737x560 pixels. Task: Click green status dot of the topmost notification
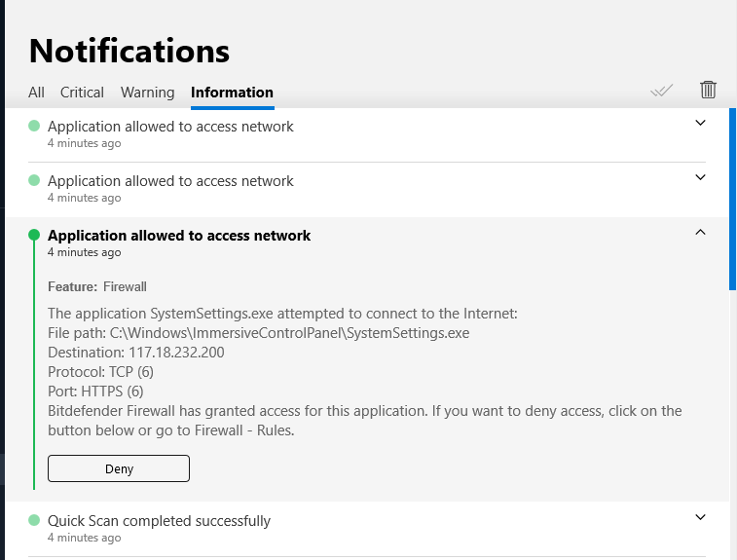(34, 126)
